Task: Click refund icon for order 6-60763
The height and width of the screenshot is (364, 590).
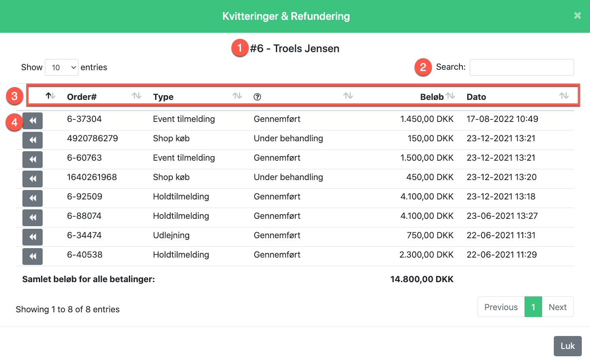Action: pos(32,160)
